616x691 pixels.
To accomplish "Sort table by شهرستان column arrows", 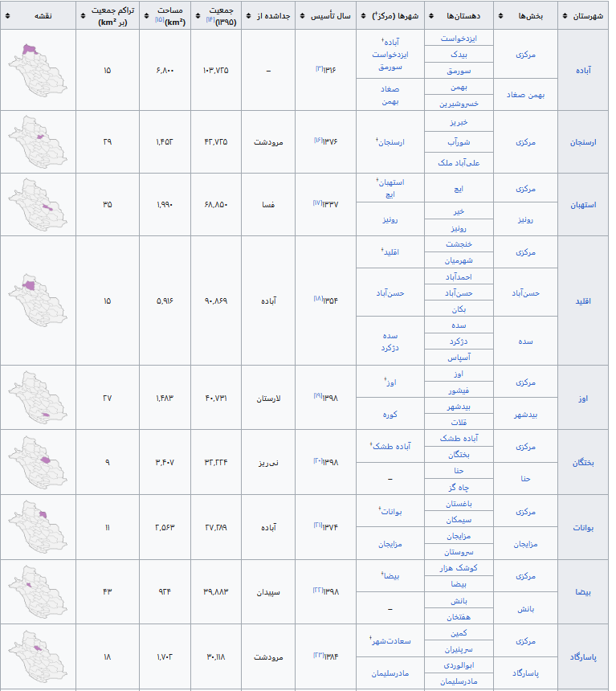I will click(563, 16).
